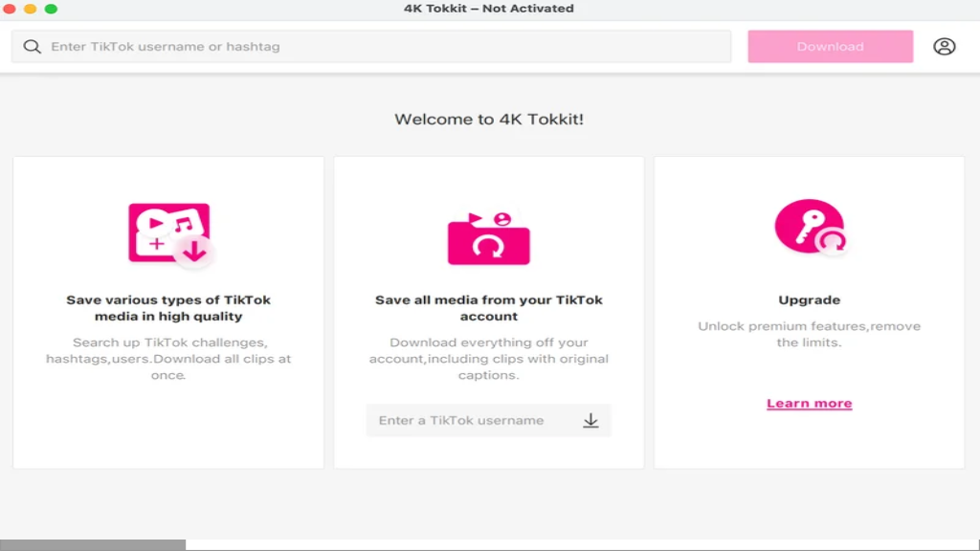Click the Upgrade key icon
980x551 pixels.
click(x=810, y=226)
